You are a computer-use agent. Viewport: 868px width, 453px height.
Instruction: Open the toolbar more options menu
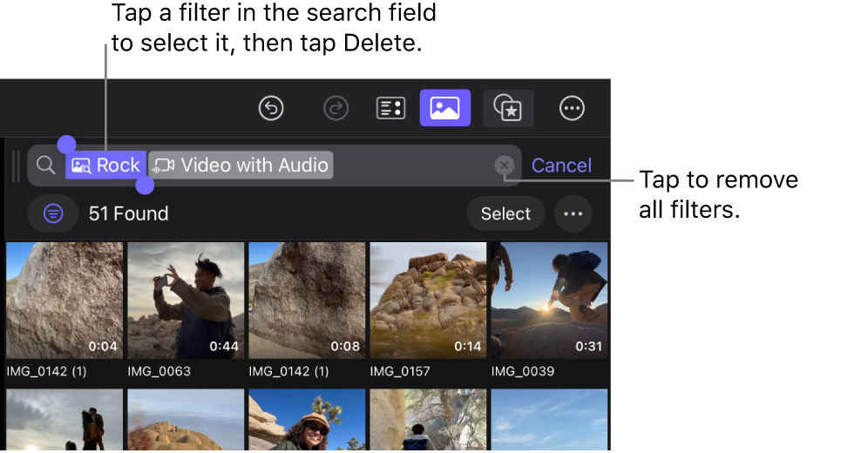572,108
